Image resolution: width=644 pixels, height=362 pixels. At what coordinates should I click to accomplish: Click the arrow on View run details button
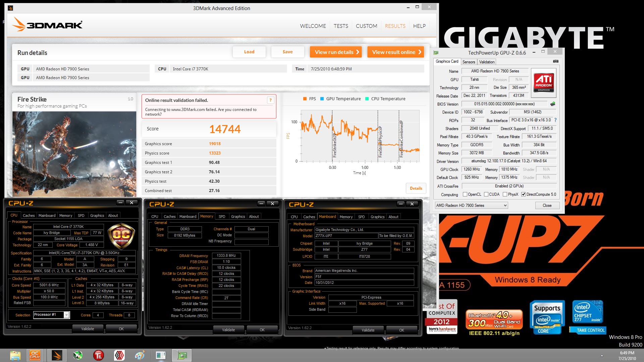[358, 52]
